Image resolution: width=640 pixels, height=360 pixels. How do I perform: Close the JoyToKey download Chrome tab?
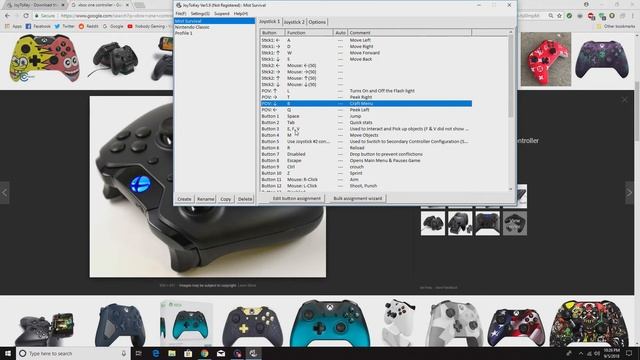point(63,5)
